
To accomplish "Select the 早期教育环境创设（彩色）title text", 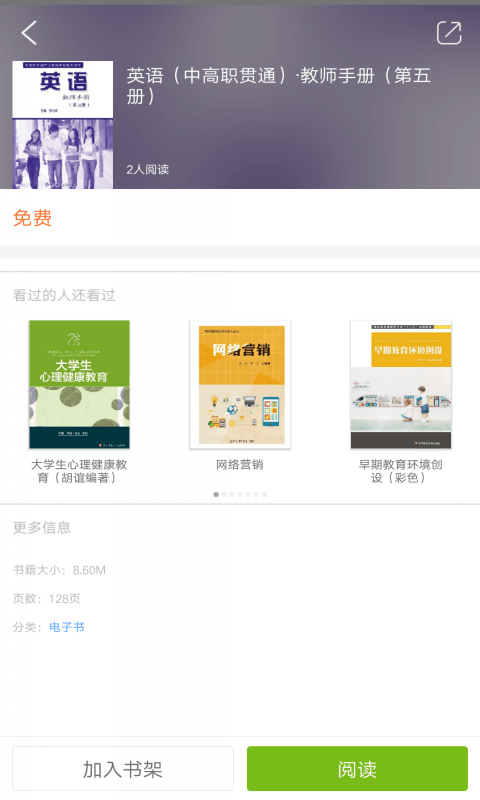I will (x=400, y=471).
